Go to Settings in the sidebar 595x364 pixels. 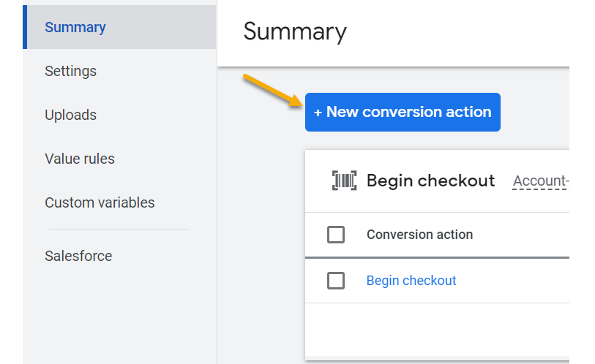(70, 71)
